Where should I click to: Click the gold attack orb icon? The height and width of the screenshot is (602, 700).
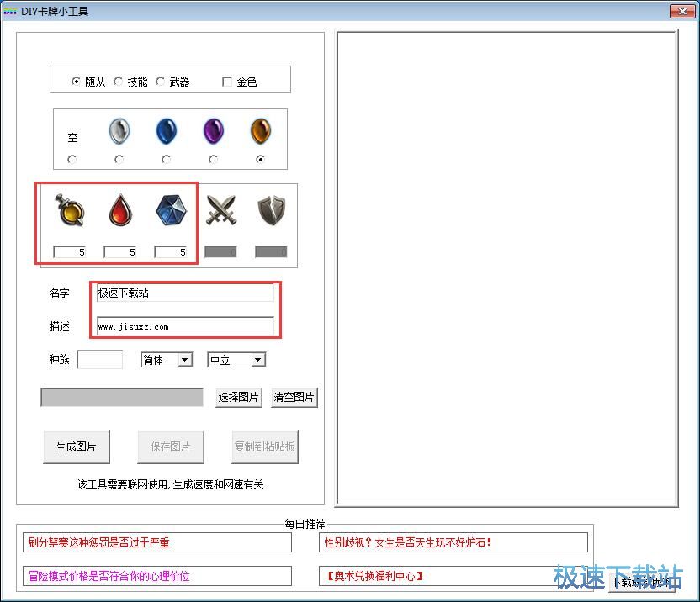pyautogui.click(x=69, y=210)
